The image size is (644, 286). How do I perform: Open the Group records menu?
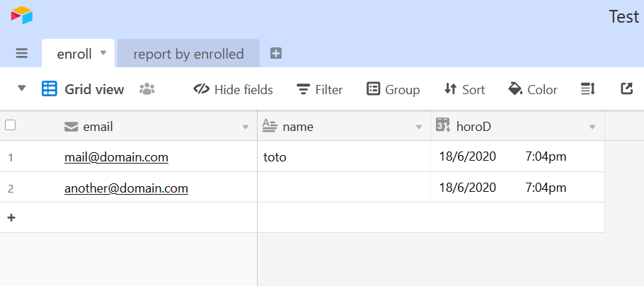393,89
